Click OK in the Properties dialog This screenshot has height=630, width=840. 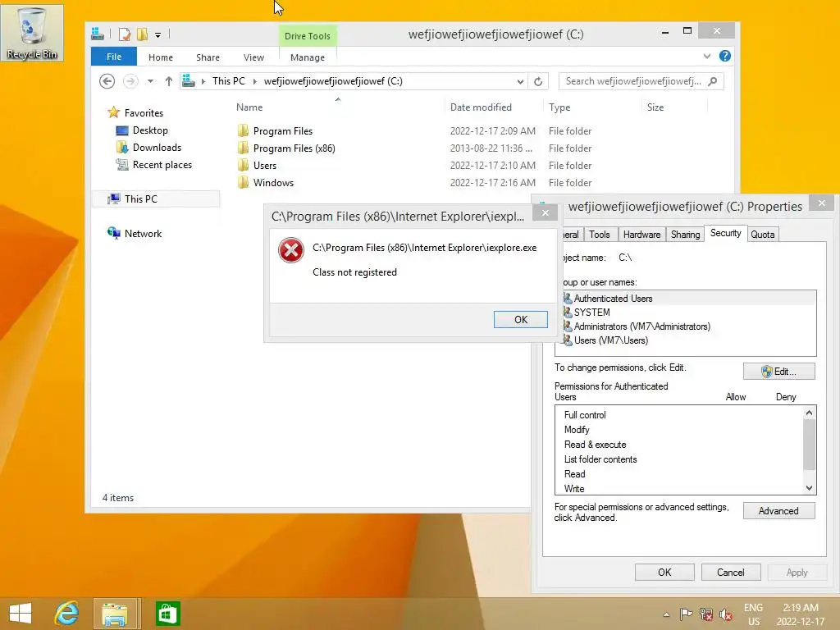[x=664, y=572]
